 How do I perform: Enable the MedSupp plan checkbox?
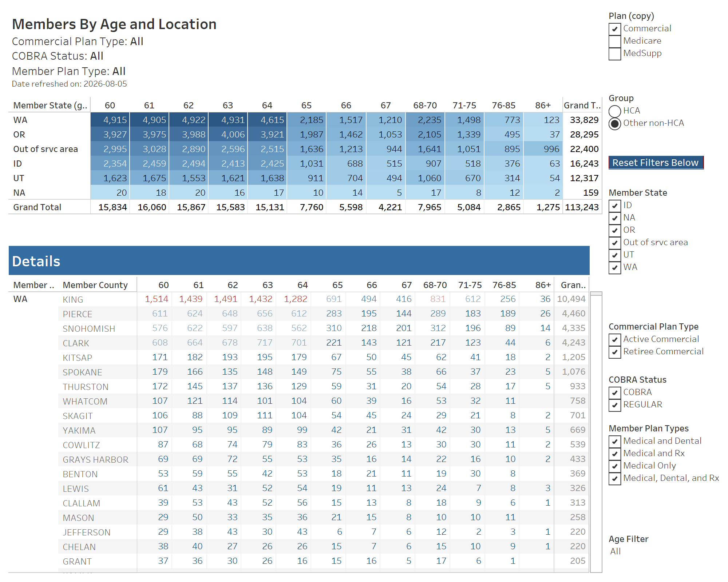coord(615,53)
